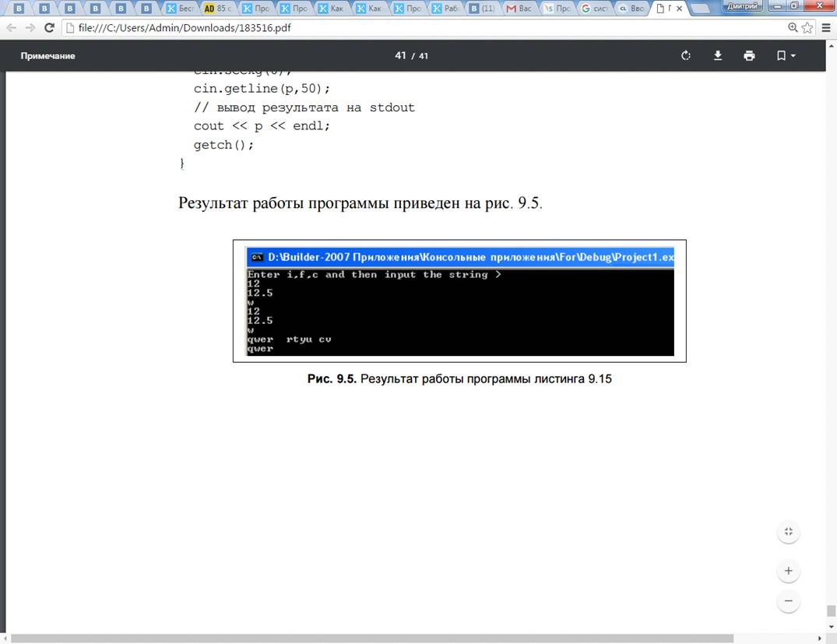Zoom in using the plus button
This screenshot has height=644, width=837.
point(788,571)
